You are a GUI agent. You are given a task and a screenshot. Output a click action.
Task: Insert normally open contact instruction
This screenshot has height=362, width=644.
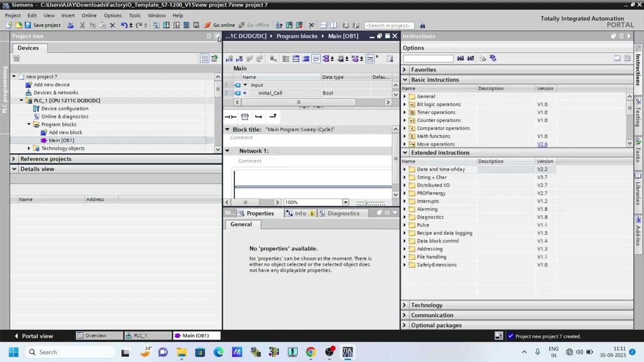pyautogui.click(x=230, y=117)
